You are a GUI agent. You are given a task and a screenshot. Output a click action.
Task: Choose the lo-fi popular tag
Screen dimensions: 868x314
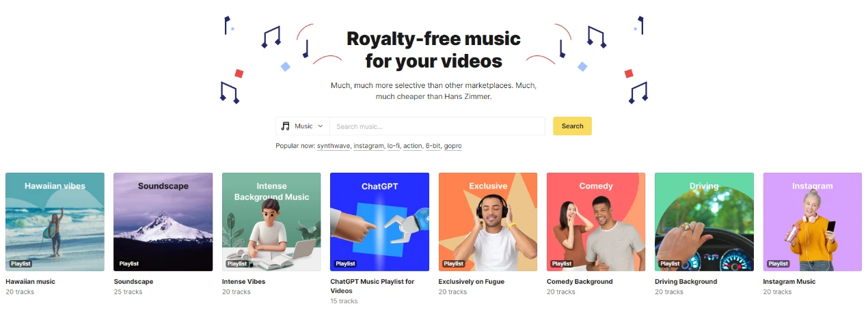tap(394, 146)
